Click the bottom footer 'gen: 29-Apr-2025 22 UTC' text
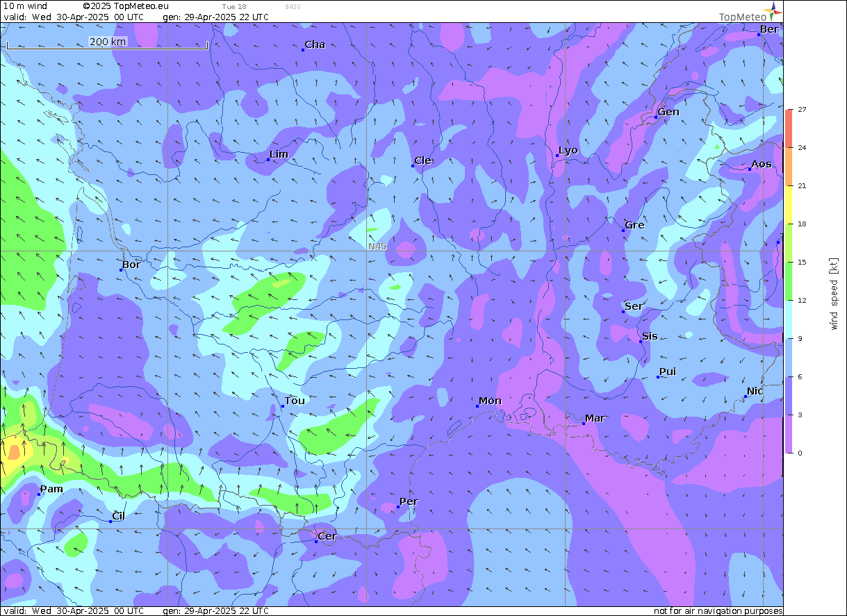The height and width of the screenshot is (616, 847). click(x=215, y=610)
